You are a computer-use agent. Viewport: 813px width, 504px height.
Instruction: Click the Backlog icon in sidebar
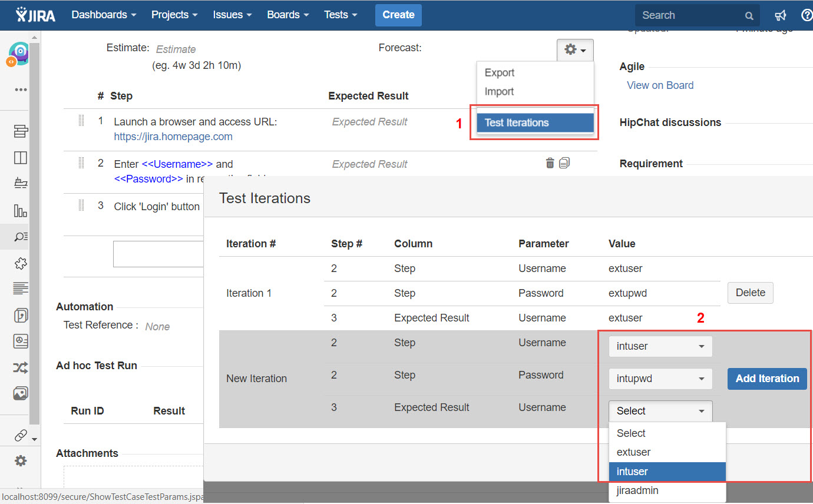click(x=21, y=131)
